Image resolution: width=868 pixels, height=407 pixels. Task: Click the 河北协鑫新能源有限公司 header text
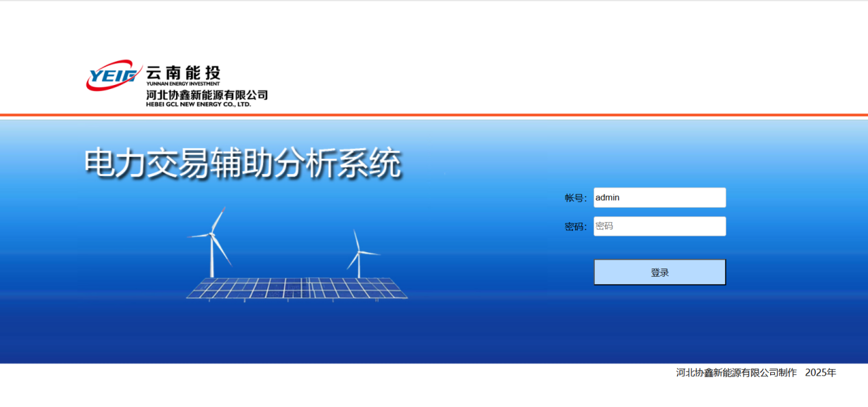coord(205,94)
